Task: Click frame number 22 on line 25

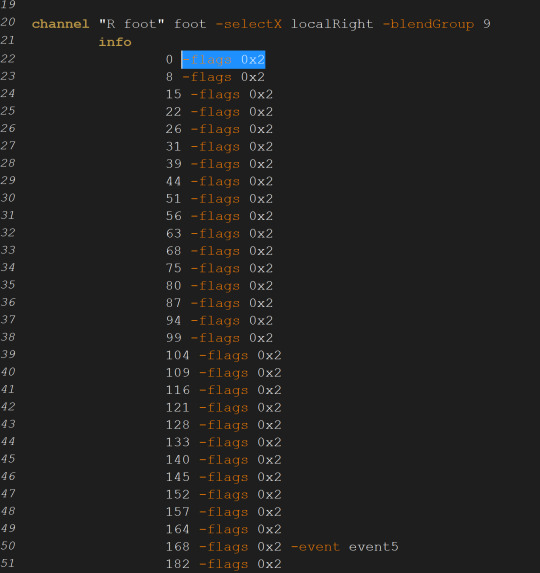Action: (174, 112)
